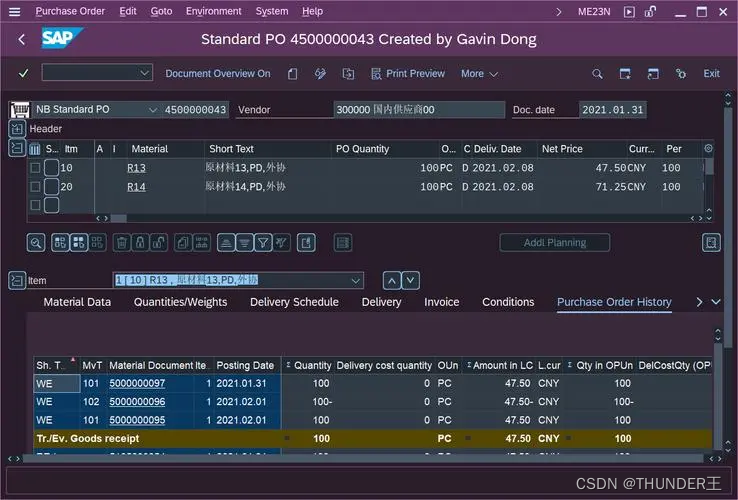
Task: Click the Exit button
Action: pos(711,74)
